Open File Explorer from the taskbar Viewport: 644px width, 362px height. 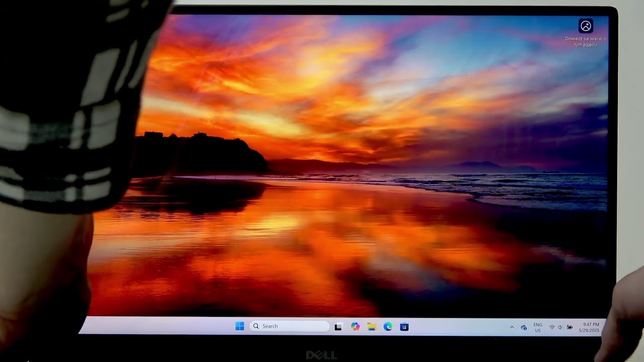click(371, 327)
